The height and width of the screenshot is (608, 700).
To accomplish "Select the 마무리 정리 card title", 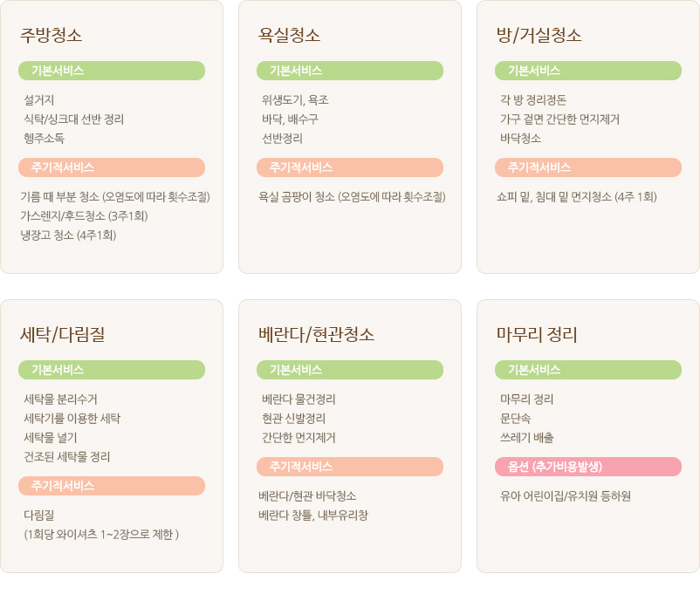I will 537,335.
